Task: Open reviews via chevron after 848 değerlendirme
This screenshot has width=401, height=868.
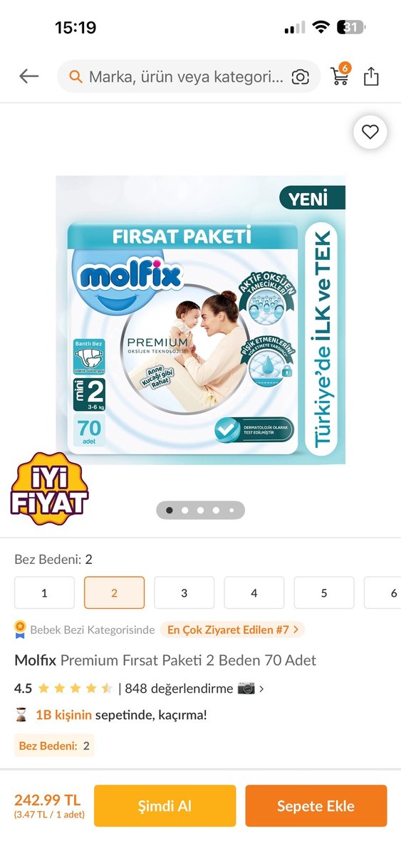Action: pyautogui.click(x=261, y=689)
